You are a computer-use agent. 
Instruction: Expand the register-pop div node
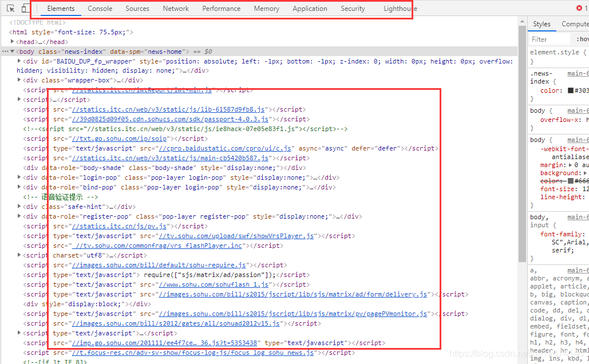[x=19, y=216]
